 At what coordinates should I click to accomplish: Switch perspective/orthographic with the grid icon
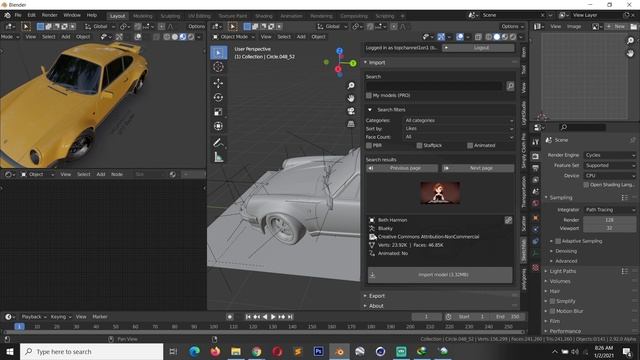[351, 124]
